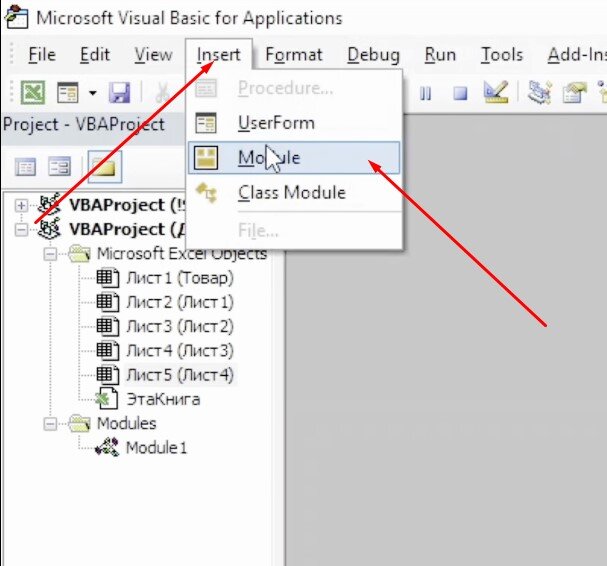Collapse the second VBAProject node
This screenshot has height=566, width=607.
pos(21,230)
